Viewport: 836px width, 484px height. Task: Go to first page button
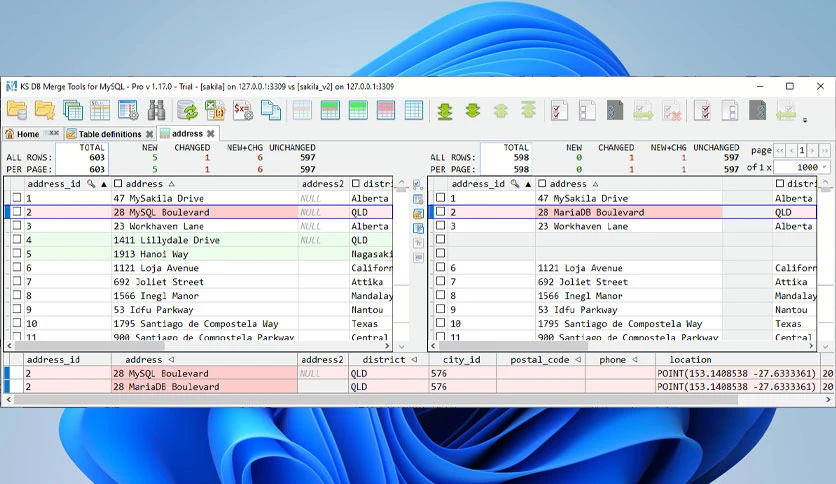click(780, 151)
